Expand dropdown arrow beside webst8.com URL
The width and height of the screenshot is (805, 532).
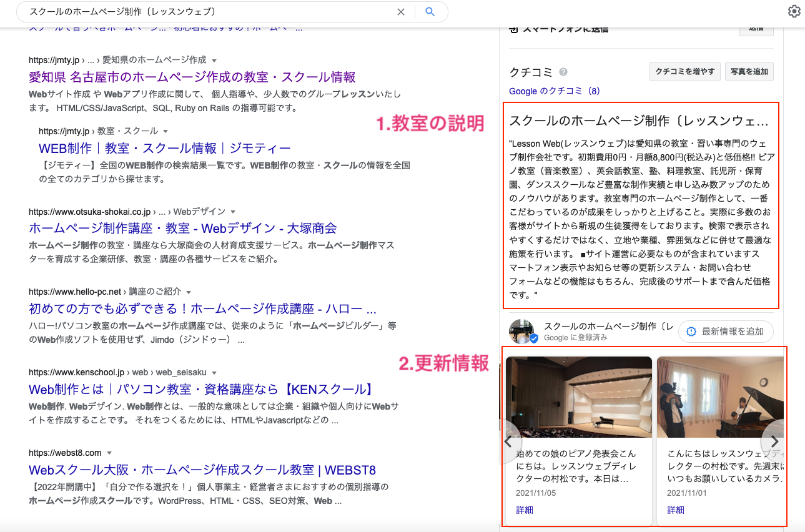tap(109, 453)
